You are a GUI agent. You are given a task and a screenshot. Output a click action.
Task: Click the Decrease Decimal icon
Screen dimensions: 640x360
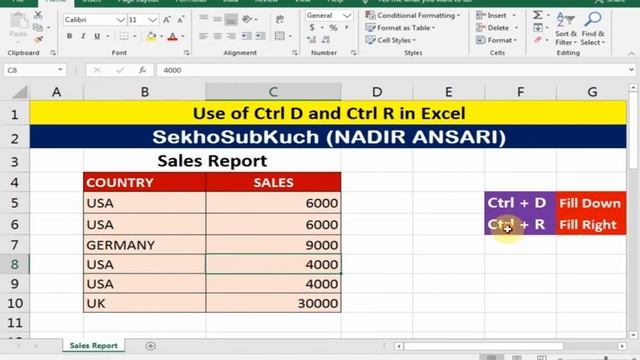326,40
